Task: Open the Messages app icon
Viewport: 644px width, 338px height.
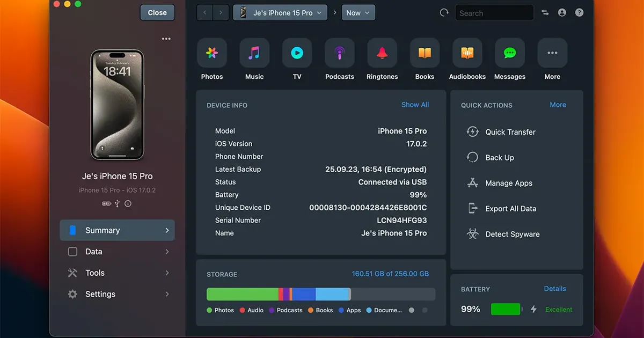Action: 510,53
